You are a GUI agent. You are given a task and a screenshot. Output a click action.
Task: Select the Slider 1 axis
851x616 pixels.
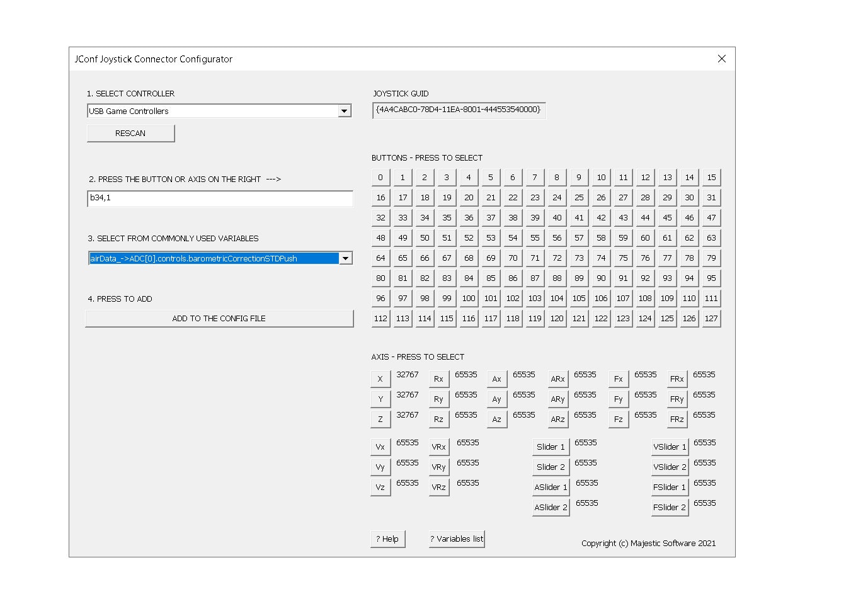pyautogui.click(x=550, y=447)
